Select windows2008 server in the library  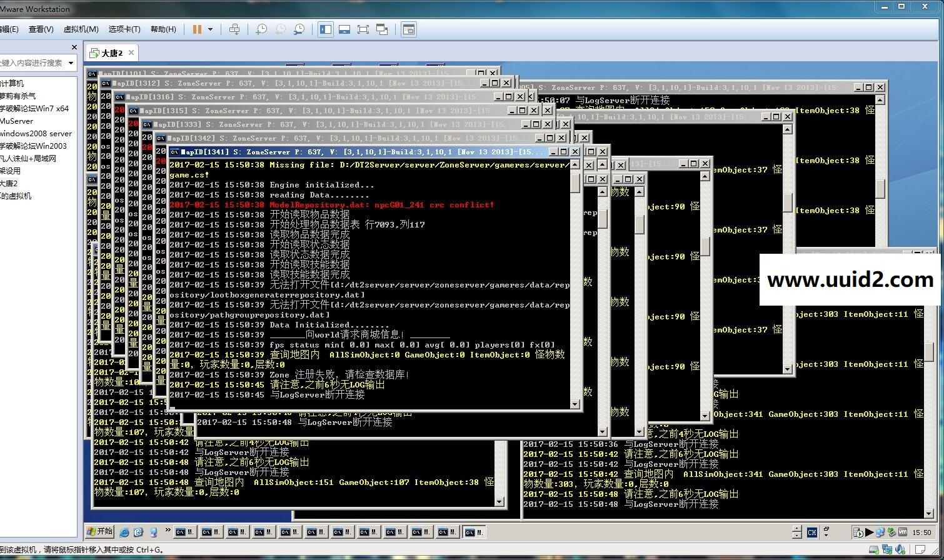pyautogui.click(x=36, y=133)
